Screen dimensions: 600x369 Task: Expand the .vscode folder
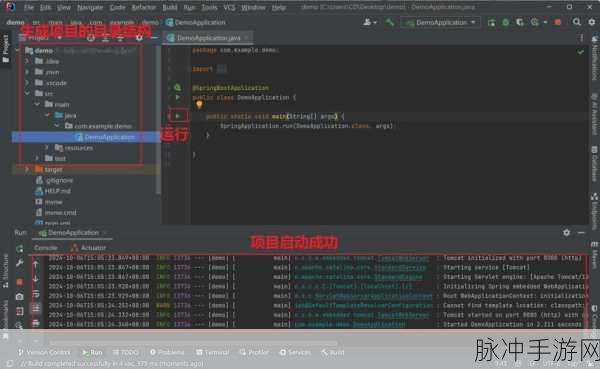pos(27,83)
